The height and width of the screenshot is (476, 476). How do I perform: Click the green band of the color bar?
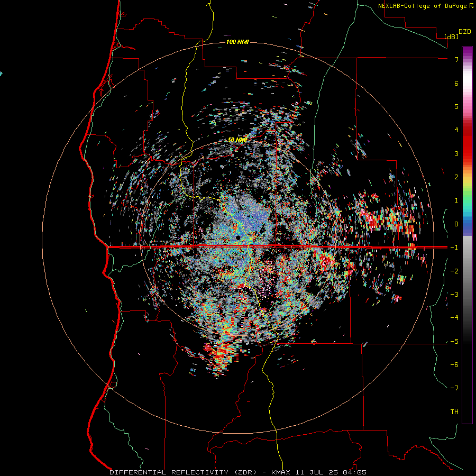(x=467, y=197)
